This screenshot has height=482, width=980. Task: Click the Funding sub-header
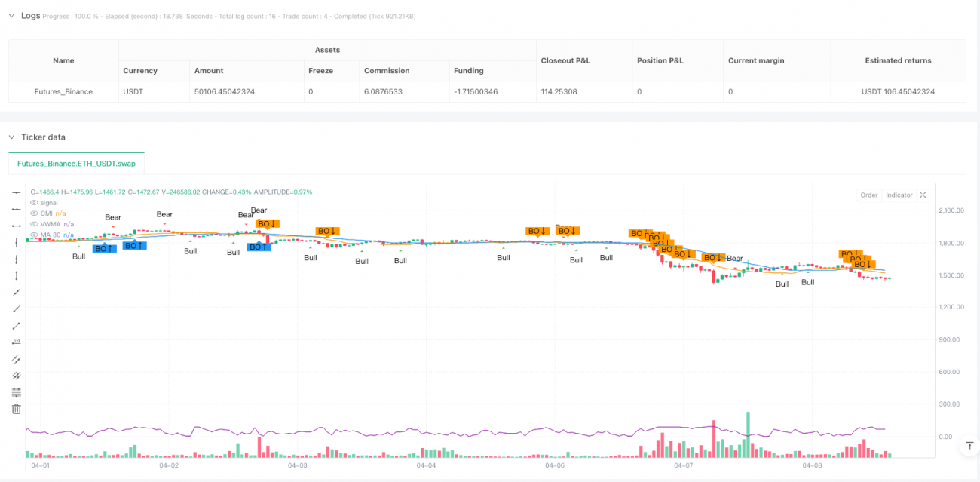tap(468, 71)
